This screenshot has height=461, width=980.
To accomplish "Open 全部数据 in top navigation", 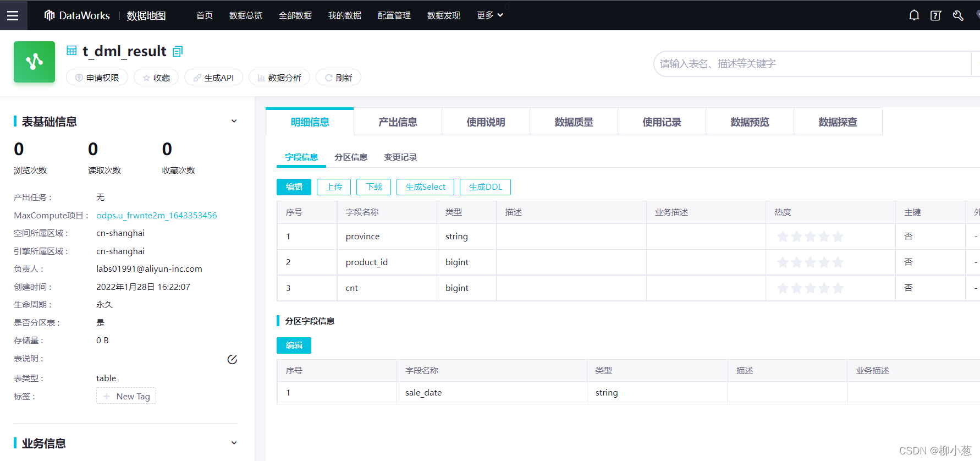I will 295,15.
